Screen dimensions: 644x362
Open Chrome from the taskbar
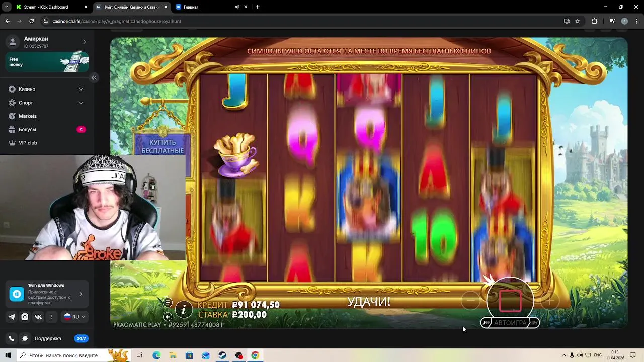point(255,355)
